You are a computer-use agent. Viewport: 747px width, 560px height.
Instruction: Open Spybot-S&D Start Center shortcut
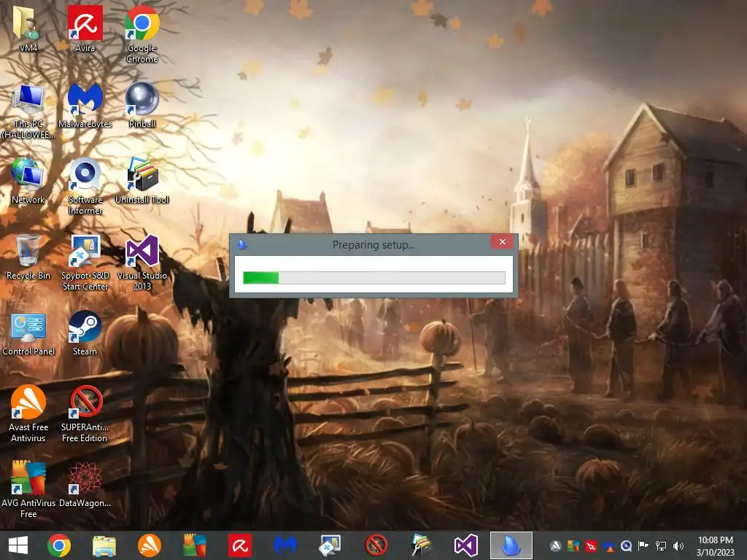(85, 262)
